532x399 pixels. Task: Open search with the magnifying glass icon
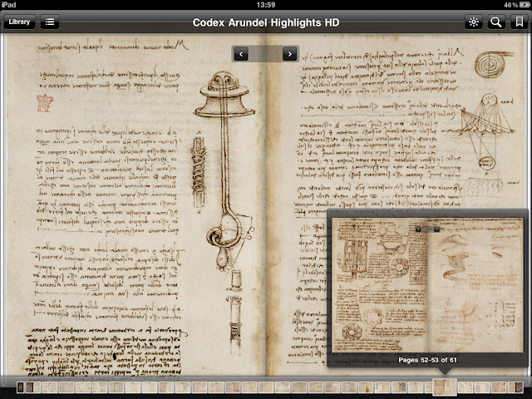tap(496, 22)
